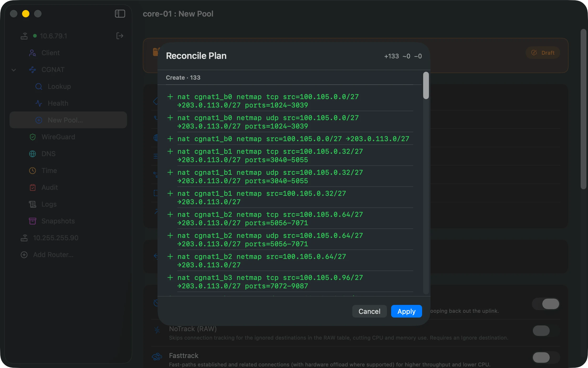Toggle the NoTrack (RAW) switch
This screenshot has width=588, height=368.
(545, 331)
